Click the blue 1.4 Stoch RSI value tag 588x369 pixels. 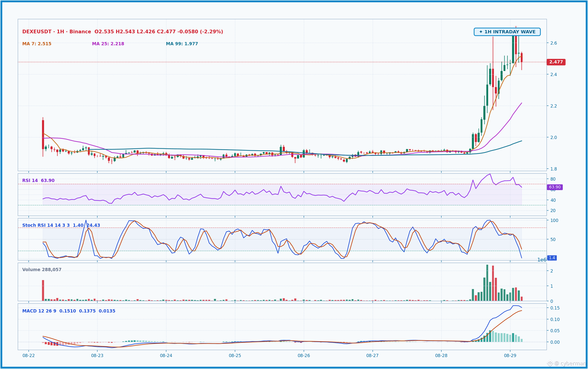552,258
